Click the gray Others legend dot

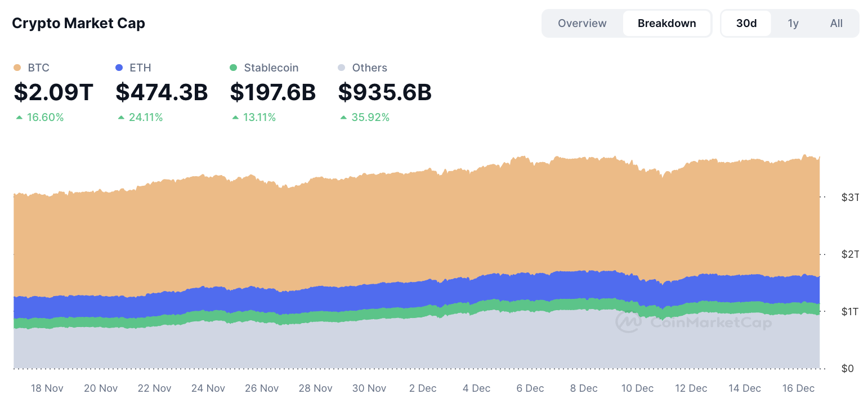341,68
